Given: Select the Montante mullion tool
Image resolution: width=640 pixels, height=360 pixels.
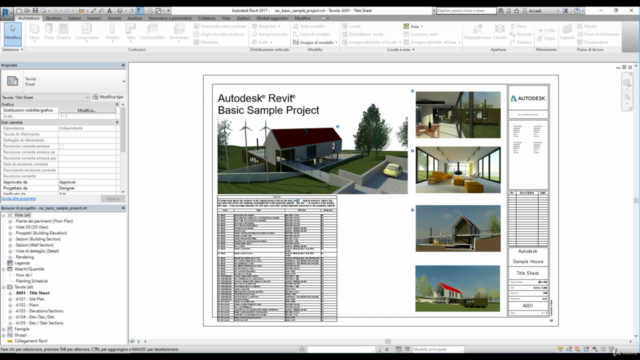Looking at the screenshot, I should click(x=206, y=42).
